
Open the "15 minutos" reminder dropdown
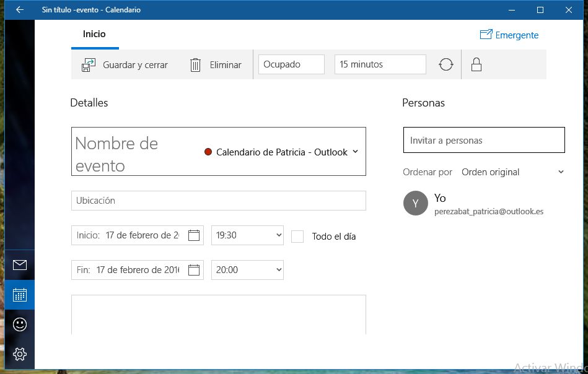tap(380, 64)
